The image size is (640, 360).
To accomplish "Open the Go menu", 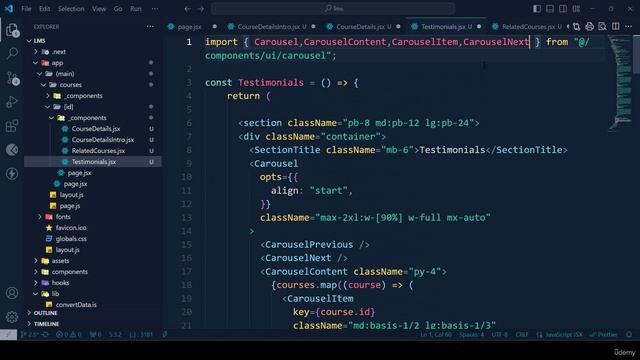I will (118, 9).
